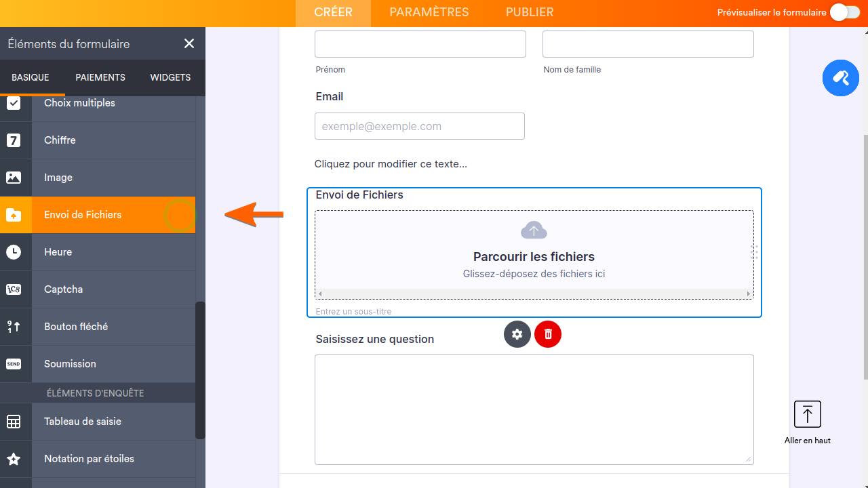Click the Captcha element icon

(14, 289)
